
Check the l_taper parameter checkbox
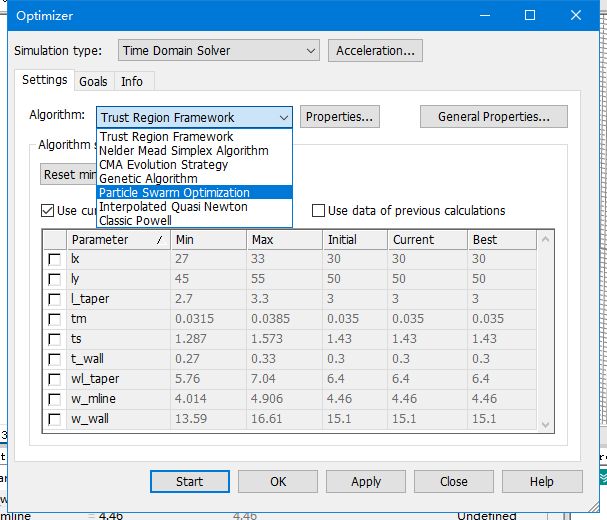pos(55,299)
